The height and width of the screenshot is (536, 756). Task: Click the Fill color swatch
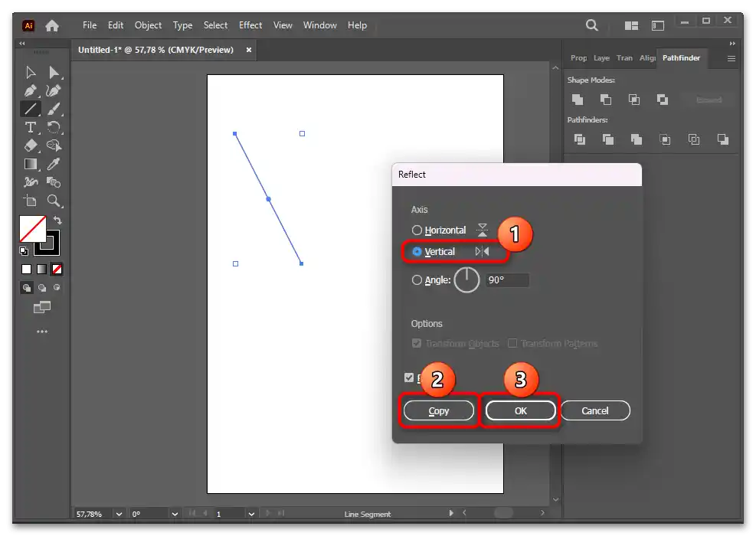click(33, 228)
